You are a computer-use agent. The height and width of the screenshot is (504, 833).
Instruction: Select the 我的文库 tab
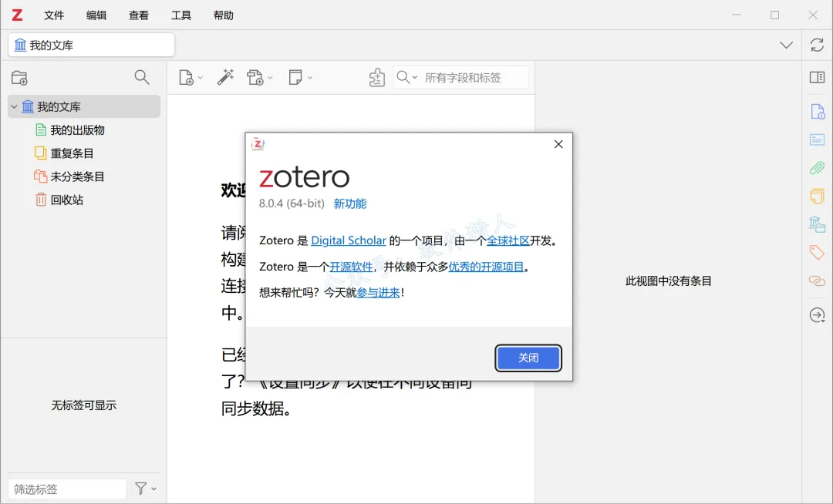91,45
